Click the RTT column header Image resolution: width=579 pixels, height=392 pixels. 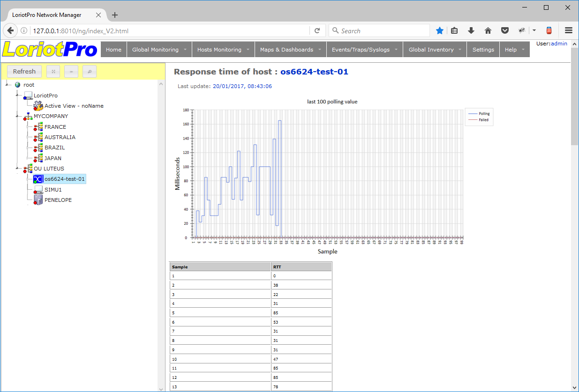(x=301, y=267)
